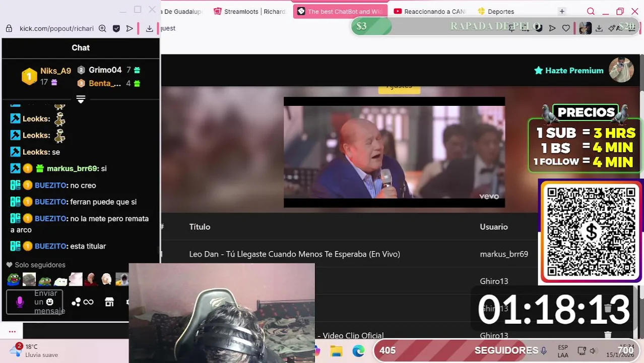Select the Niks_A9 top gifter entry
This screenshot has width=644, height=363.
(46, 76)
